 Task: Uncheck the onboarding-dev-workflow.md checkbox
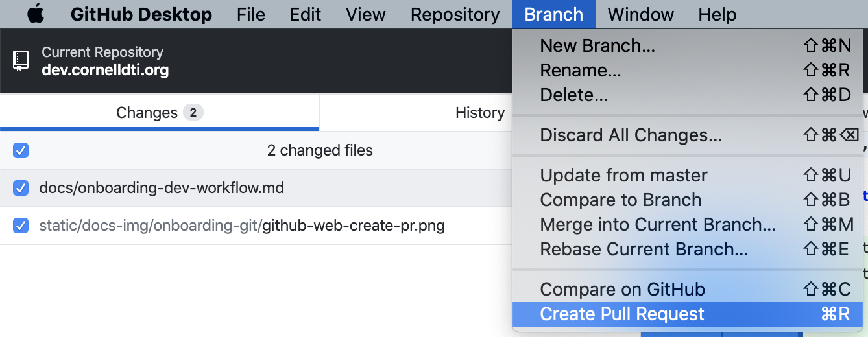(21, 189)
